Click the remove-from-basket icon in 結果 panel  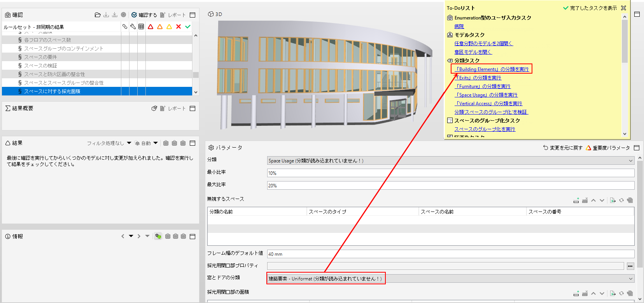point(175,143)
